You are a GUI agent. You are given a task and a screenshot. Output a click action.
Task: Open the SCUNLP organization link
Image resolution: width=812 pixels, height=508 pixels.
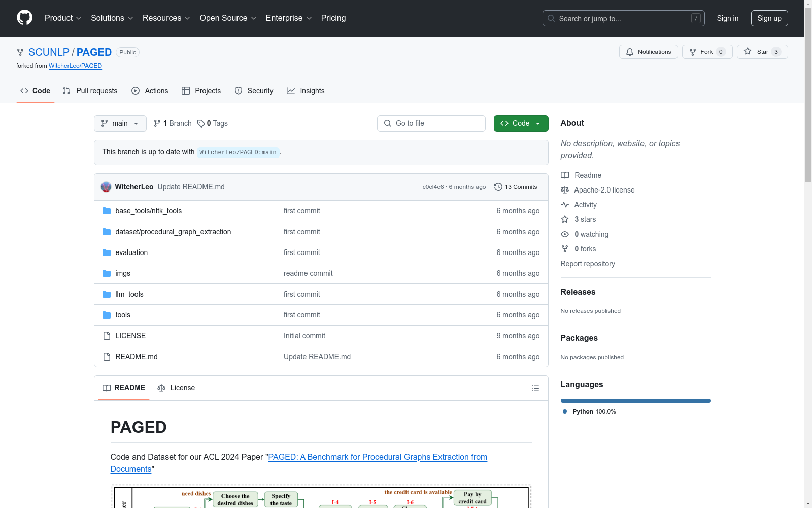(49, 52)
